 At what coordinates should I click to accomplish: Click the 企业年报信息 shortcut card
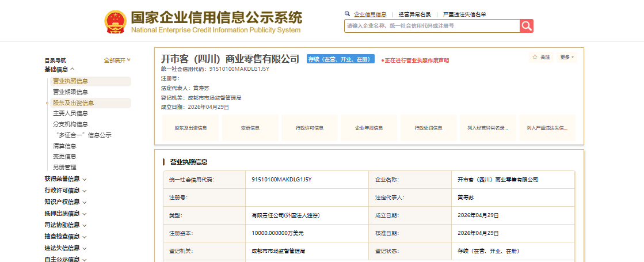click(x=369, y=128)
